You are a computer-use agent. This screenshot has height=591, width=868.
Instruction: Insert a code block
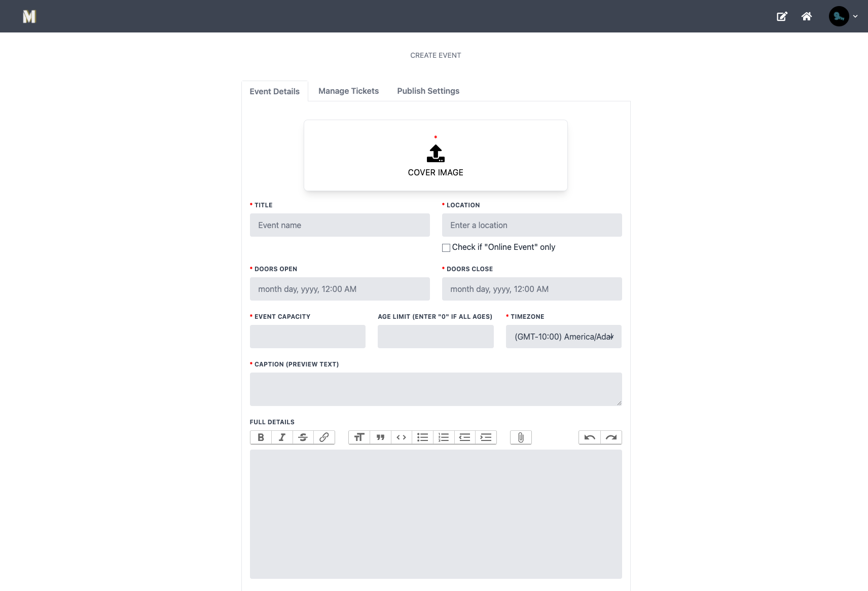click(401, 437)
